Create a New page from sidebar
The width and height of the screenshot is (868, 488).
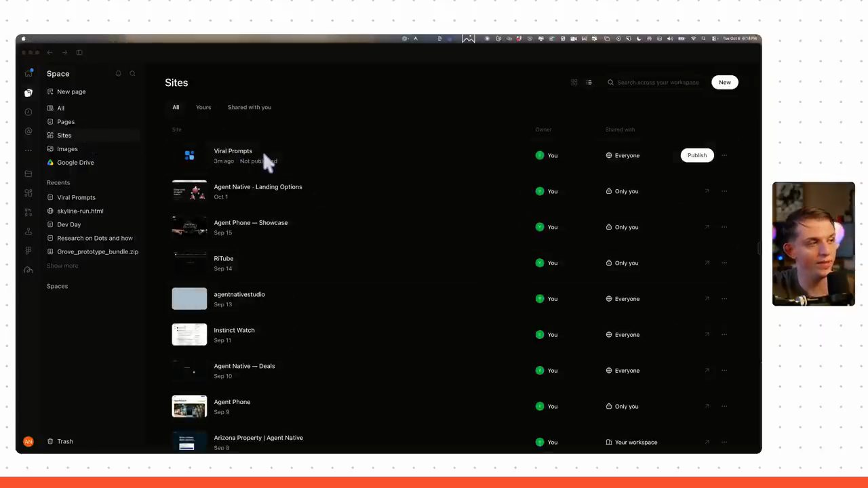[x=71, y=91]
